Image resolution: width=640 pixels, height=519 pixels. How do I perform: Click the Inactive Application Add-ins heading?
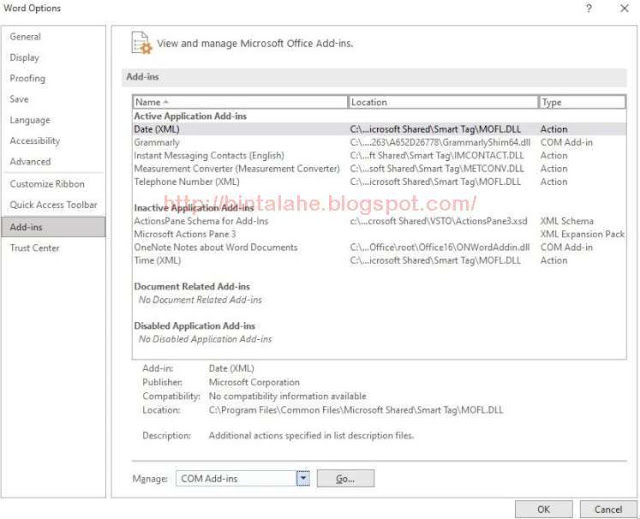pyautogui.click(x=194, y=208)
